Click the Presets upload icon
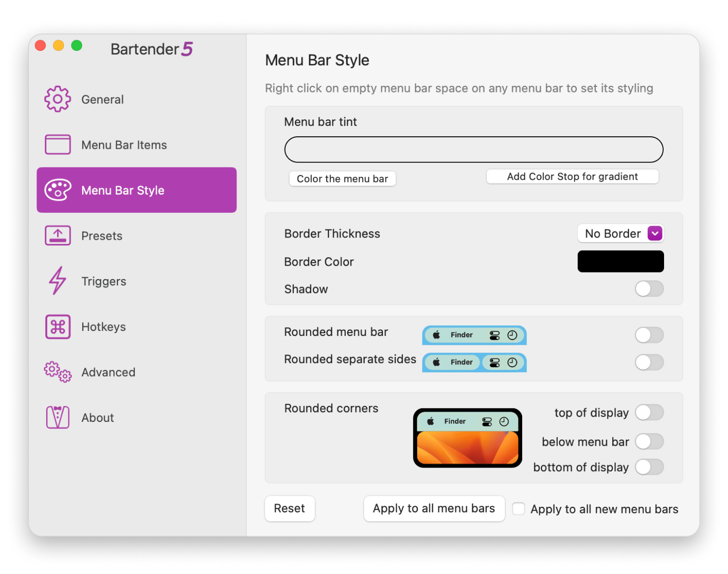The height and width of the screenshot is (574, 728). pyautogui.click(x=57, y=235)
